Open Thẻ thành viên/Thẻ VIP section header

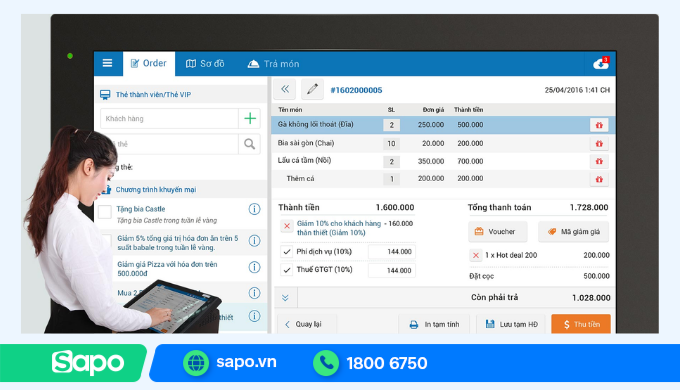pos(181,94)
